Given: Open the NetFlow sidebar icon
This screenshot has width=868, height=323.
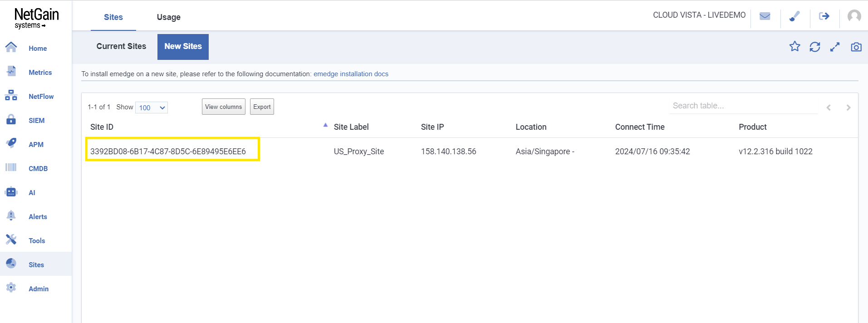Looking at the screenshot, I should point(11,95).
